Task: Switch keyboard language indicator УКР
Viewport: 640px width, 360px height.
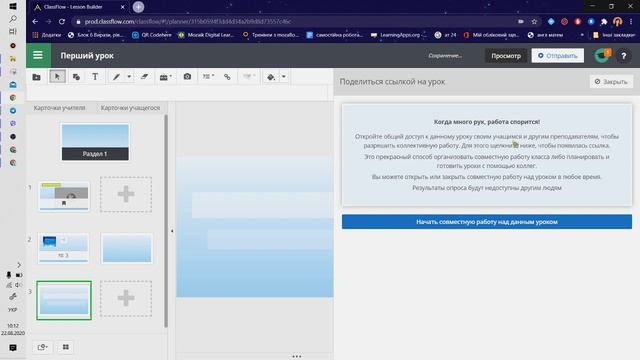Action: tap(13, 310)
